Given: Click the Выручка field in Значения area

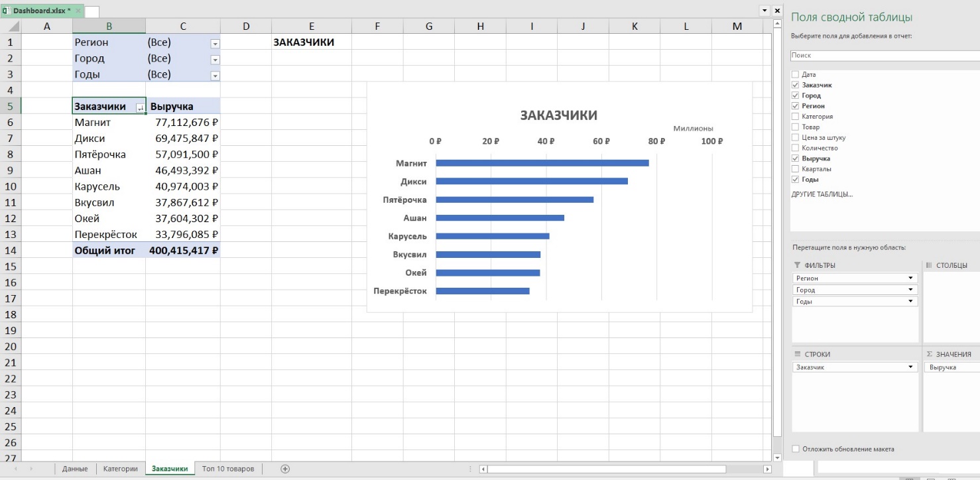Looking at the screenshot, I should pyautogui.click(x=952, y=367).
